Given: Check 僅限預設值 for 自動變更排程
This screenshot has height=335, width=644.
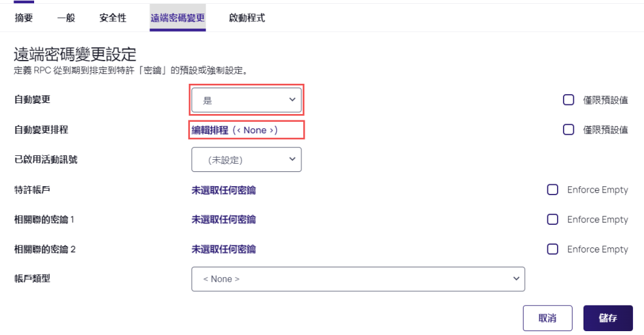Looking at the screenshot, I should pyautogui.click(x=569, y=130).
